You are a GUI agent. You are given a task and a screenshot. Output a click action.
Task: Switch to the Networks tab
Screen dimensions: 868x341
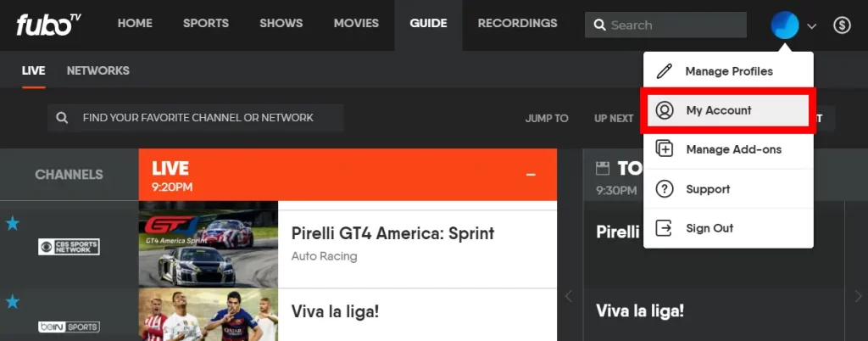click(x=98, y=71)
